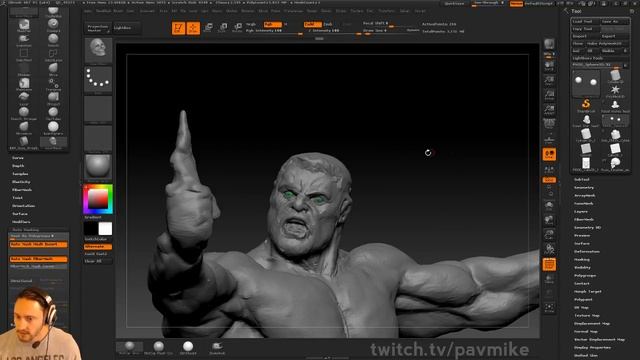Activate the Draw mode button
The image size is (640, 360).
(193, 28)
